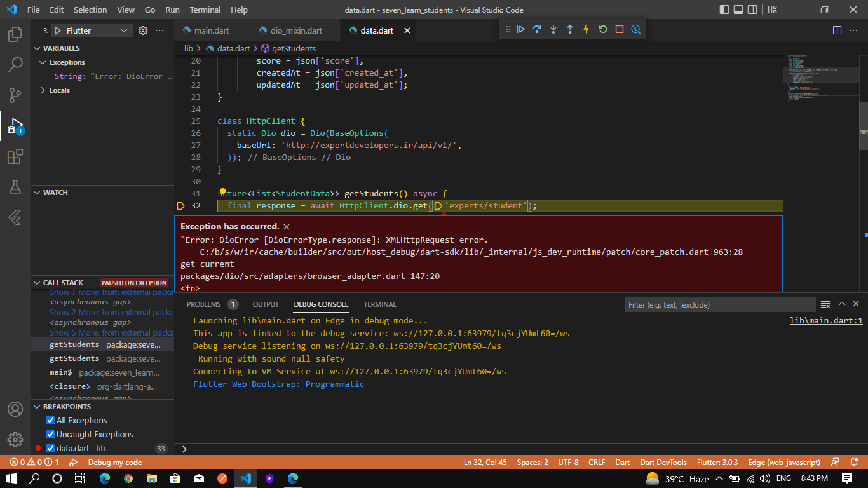Viewport: 868px width, 488px height.
Task: Open the Testing flask view
Action: 15,187
